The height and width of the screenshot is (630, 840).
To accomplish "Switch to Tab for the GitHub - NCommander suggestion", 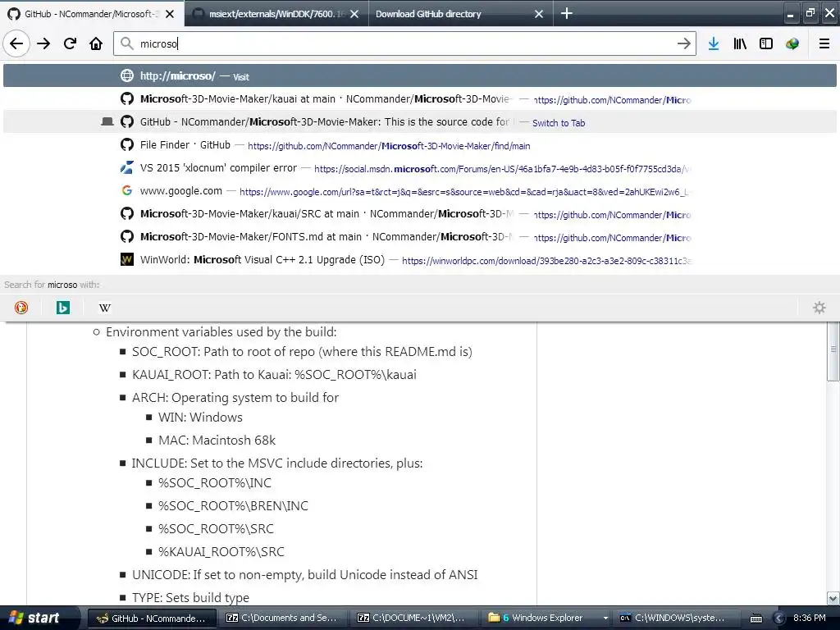I will click(420, 122).
